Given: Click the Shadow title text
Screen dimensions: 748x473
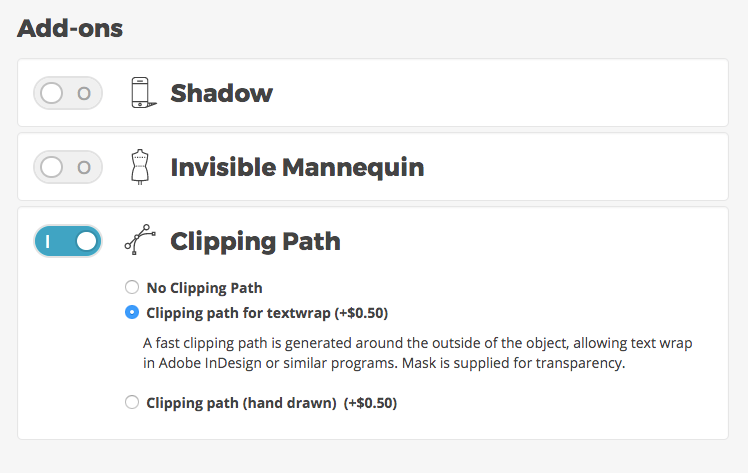Looking at the screenshot, I should pyautogui.click(x=221, y=93).
